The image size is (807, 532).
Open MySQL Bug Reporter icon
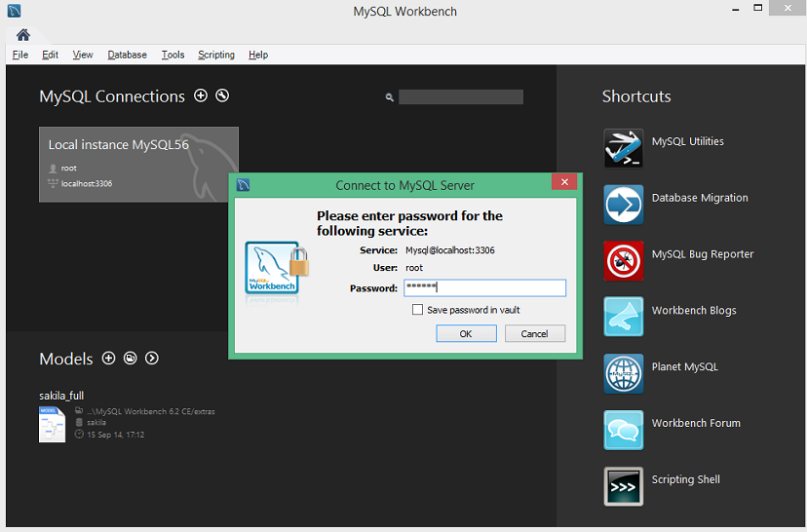click(x=623, y=261)
